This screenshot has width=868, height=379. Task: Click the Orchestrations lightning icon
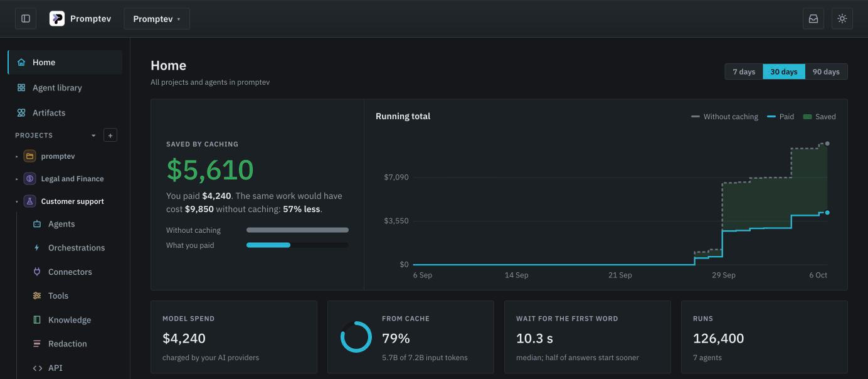pyautogui.click(x=37, y=248)
